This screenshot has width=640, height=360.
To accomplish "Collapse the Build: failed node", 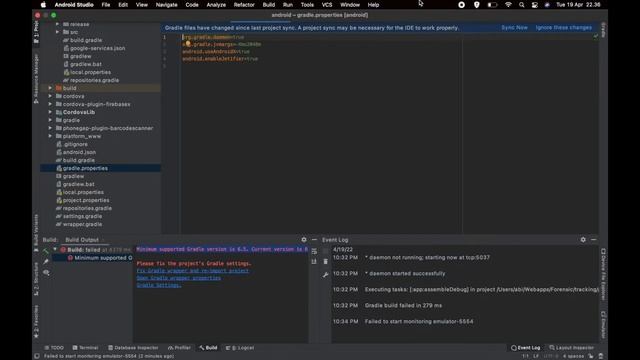I will (x=55, y=249).
